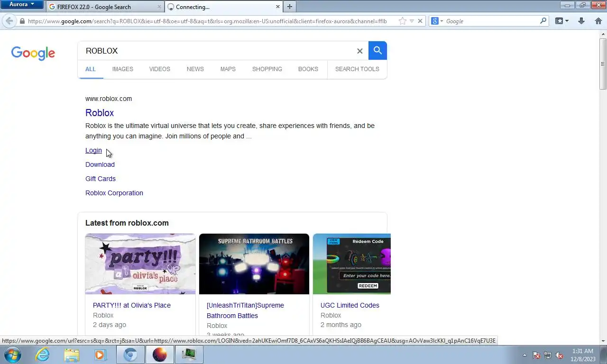Click the Show desktop strip at taskbar end
The image size is (607, 364).
(604, 355)
